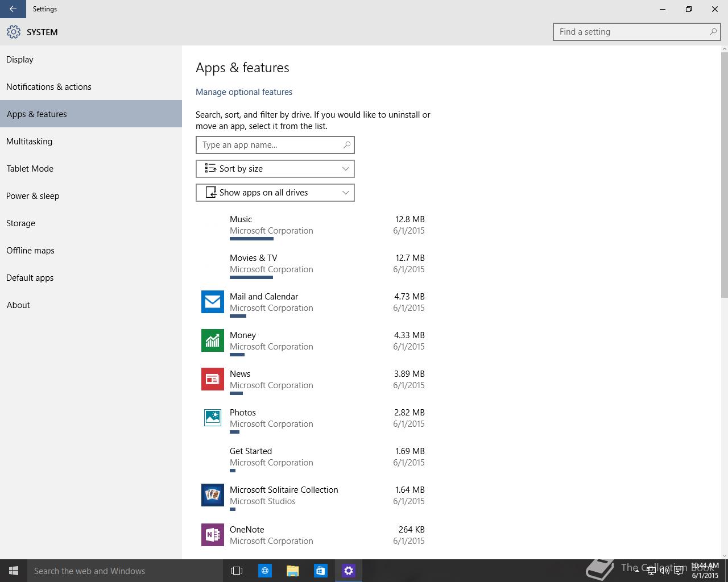
Task: Click the News app icon
Action: pos(213,379)
